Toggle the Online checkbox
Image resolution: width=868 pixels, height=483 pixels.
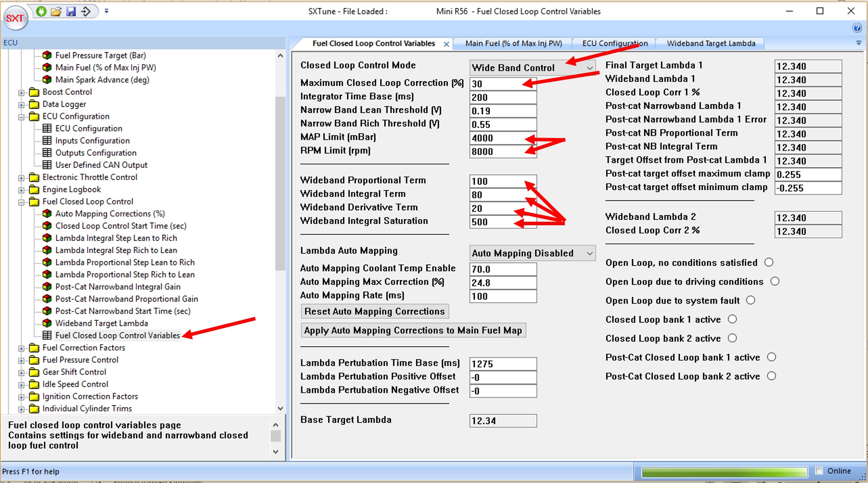819,471
